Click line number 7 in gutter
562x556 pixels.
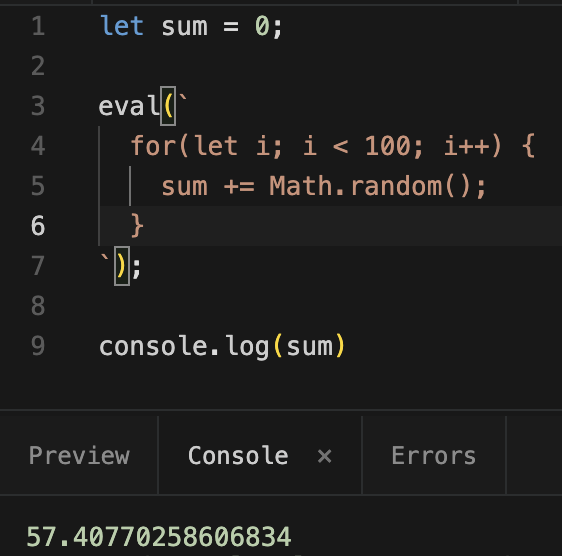point(38,266)
